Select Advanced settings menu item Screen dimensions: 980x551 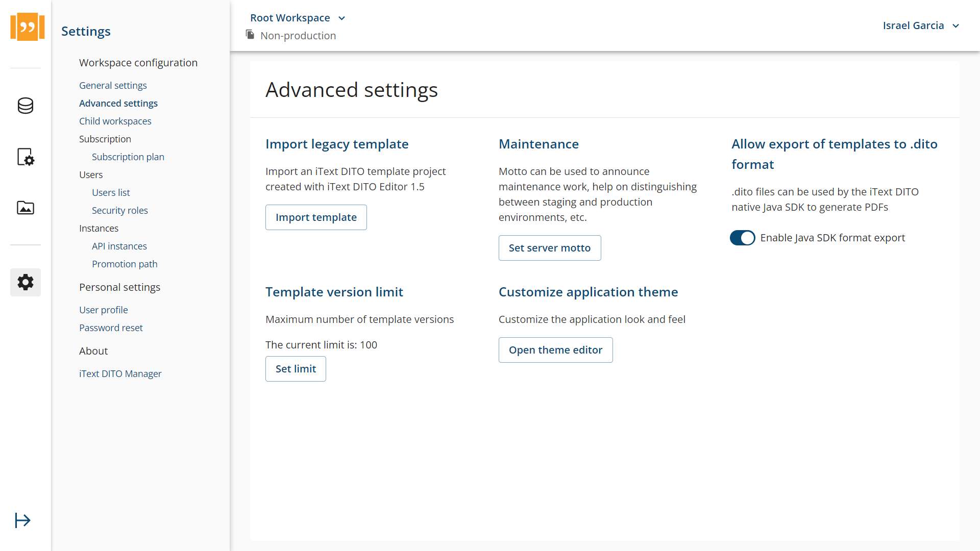pyautogui.click(x=118, y=103)
